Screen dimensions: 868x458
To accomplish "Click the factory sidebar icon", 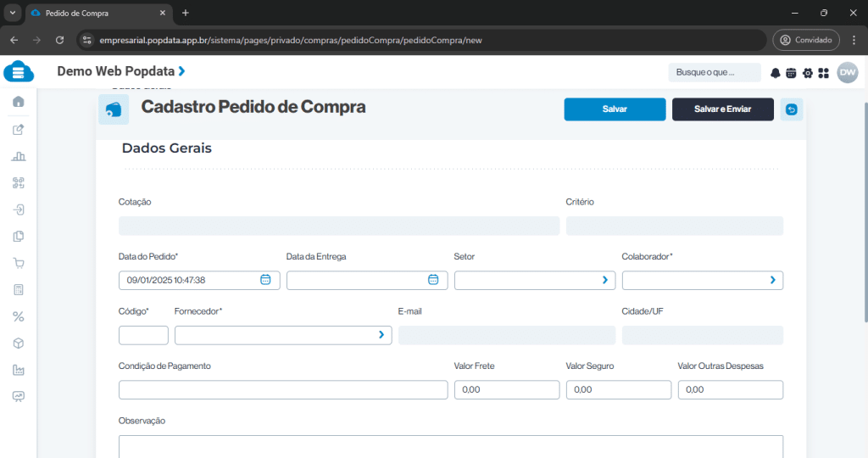I will pyautogui.click(x=19, y=370).
